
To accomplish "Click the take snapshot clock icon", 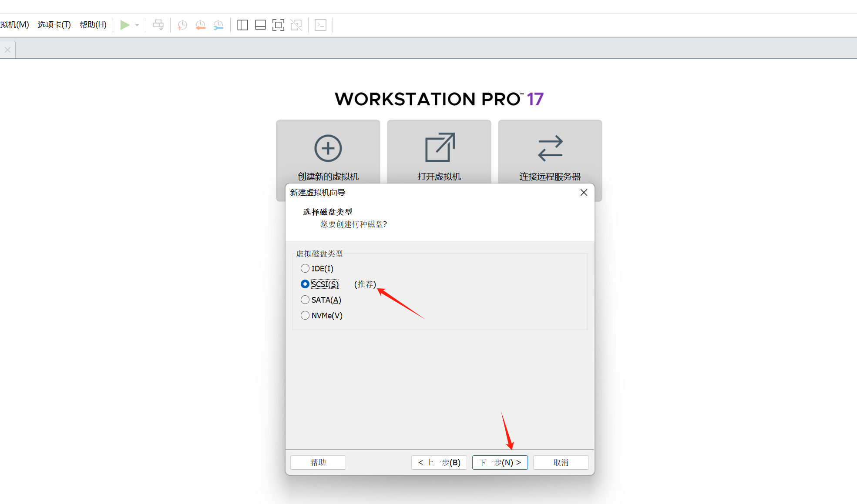I will click(x=182, y=25).
